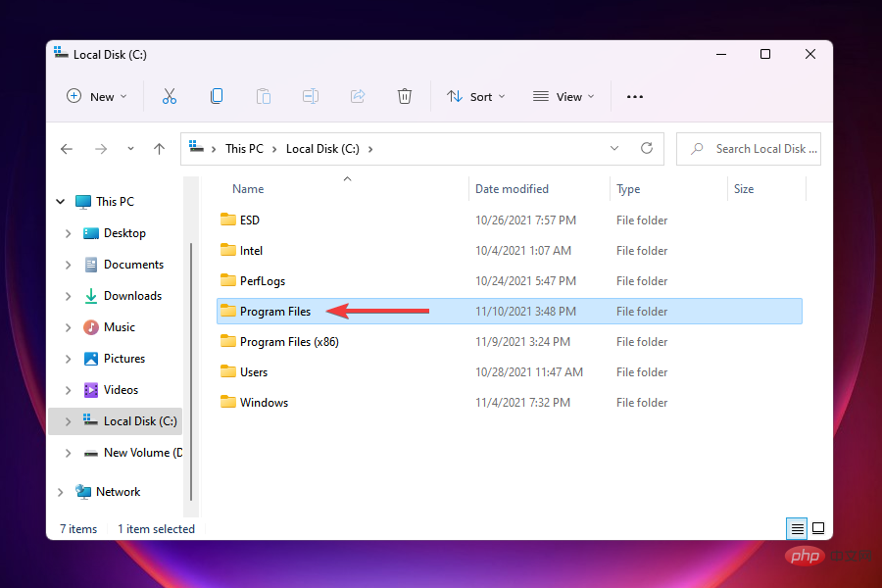Delete the selected folder with trash icon
This screenshot has width=882, height=588.
pos(405,96)
